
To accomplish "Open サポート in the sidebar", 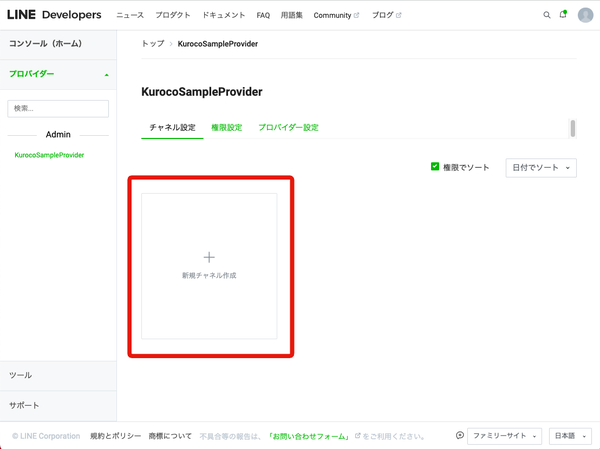I will click(x=58, y=405).
